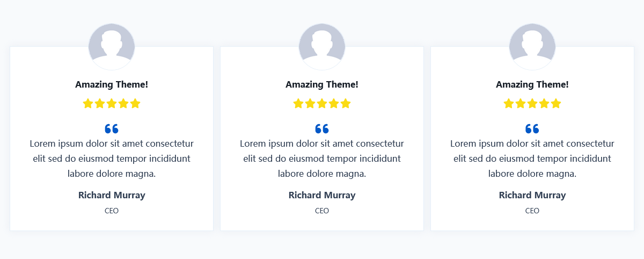Click Richard Murray's name in the middle card
This screenshot has height=259, width=644.
pyautogui.click(x=322, y=195)
